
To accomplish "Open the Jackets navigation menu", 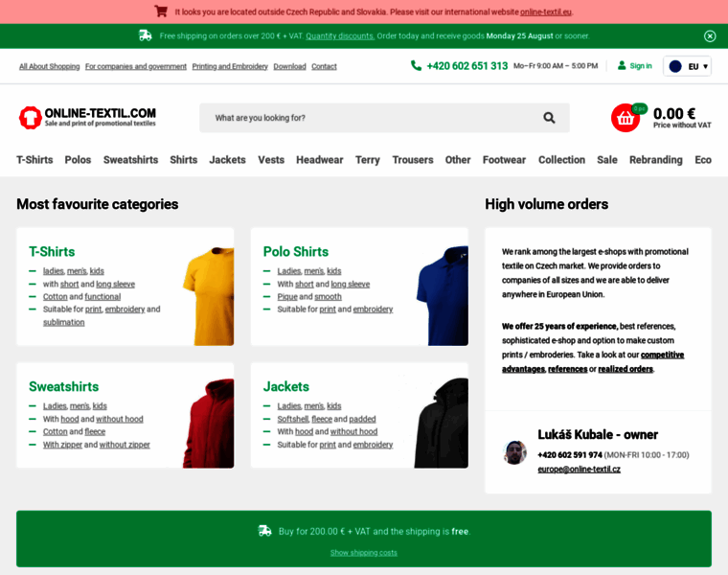I will pos(228,160).
